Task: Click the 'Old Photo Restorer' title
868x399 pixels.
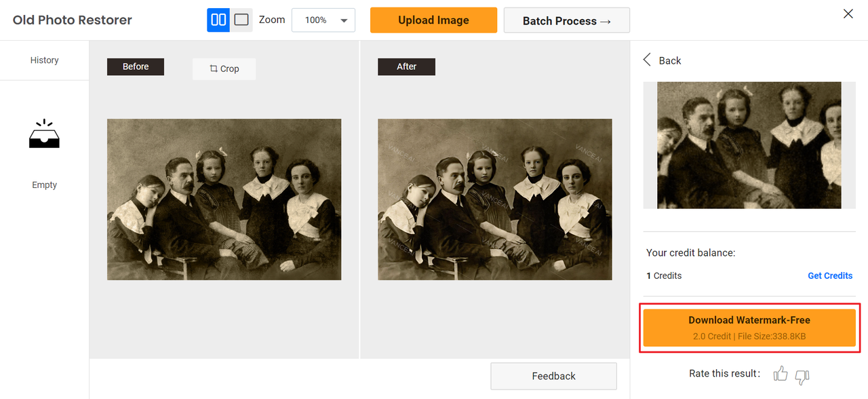Action: point(73,20)
